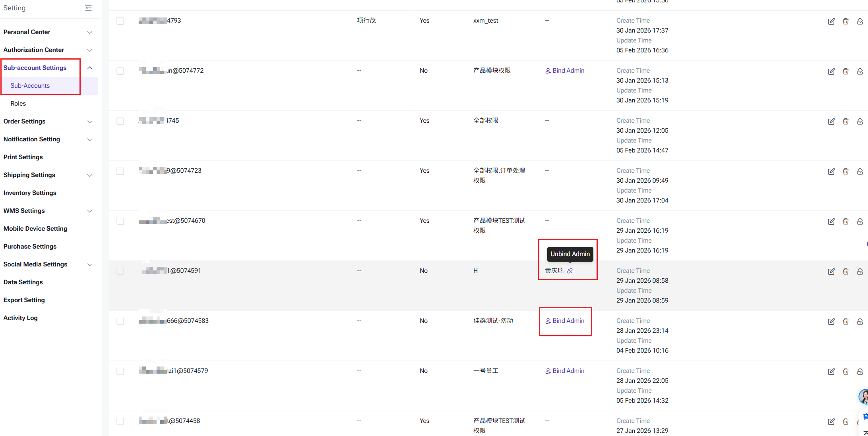Image resolution: width=868 pixels, height=436 pixels.
Task: Click Bind Admin for 产品模块权限 row
Action: point(565,71)
